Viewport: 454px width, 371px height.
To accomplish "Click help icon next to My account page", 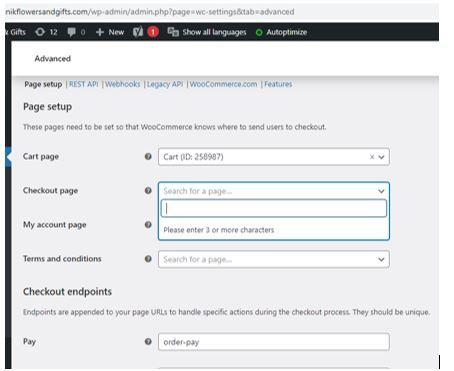I will (x=148, y=224).
